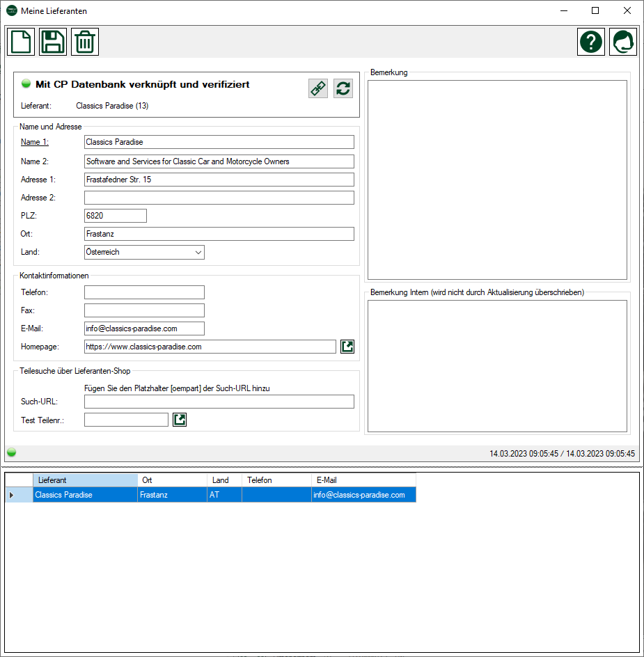The width and height of the screenshot is (644, 657).
Task: Sort by Land column header
Action: [224, 480]
